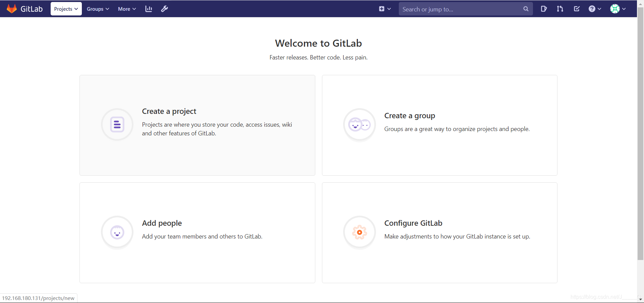Open the Groups dropdown menu
Screen dimensions: 644x303
click(98, 9)
